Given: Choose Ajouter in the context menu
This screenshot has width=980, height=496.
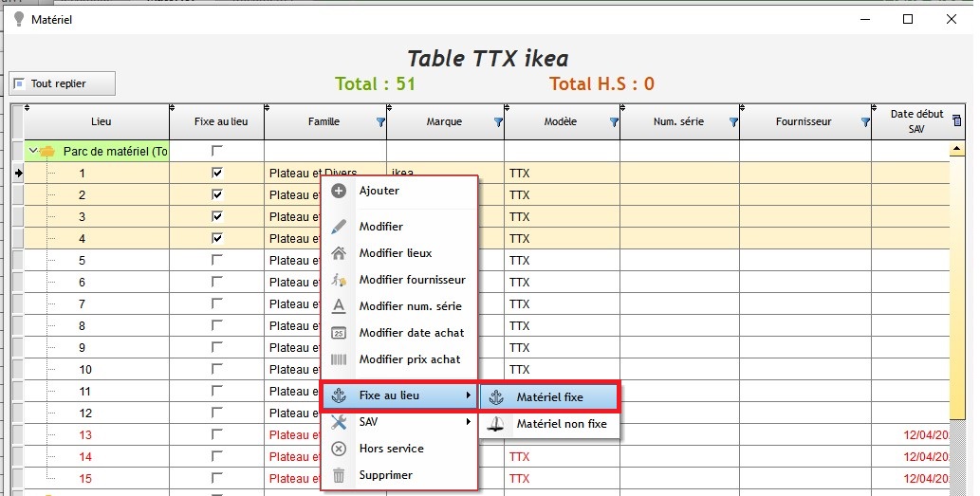Looking at the screenshot, I should 399,192.
